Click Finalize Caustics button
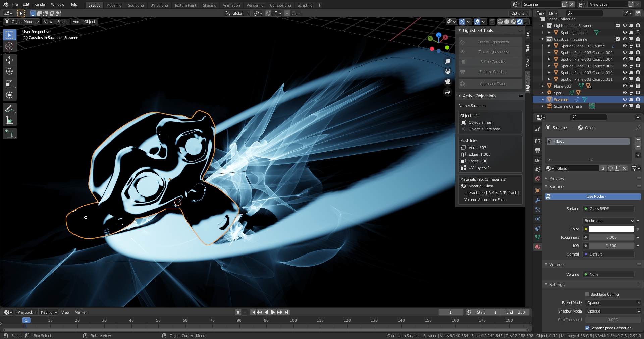 490,72
